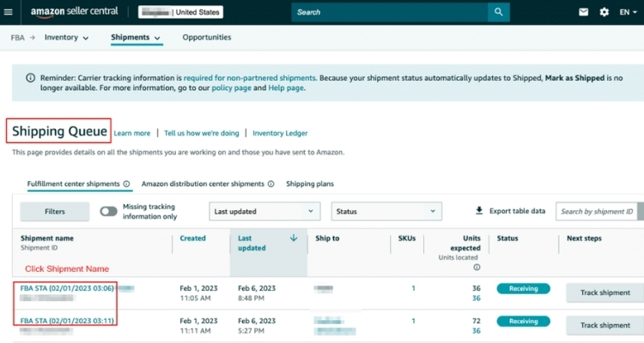Open the mail messages icon
Image resolution: width=644 pixels, height=343 pixels.
tap(584, 12)
